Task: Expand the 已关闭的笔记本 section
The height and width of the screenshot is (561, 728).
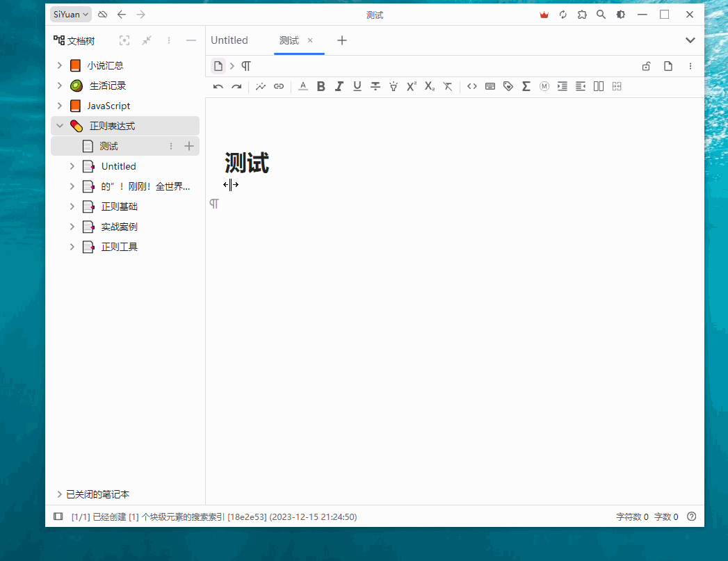Action: click(59, 494)
